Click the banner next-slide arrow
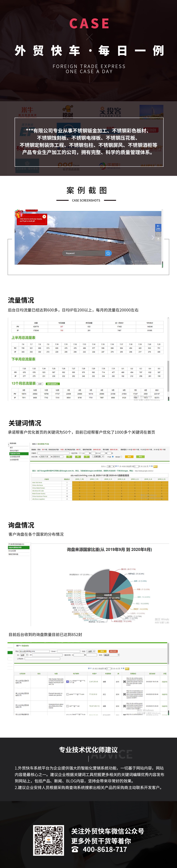Image resolution: width=177 pixels, height=868 pixels. (x=153, y=237)
